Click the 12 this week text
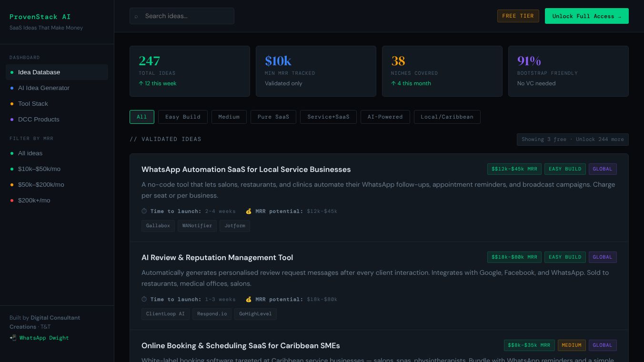Image resolution: width=644 pixels, height=362 pixels. pyautogui.click(x=158, y=83)
